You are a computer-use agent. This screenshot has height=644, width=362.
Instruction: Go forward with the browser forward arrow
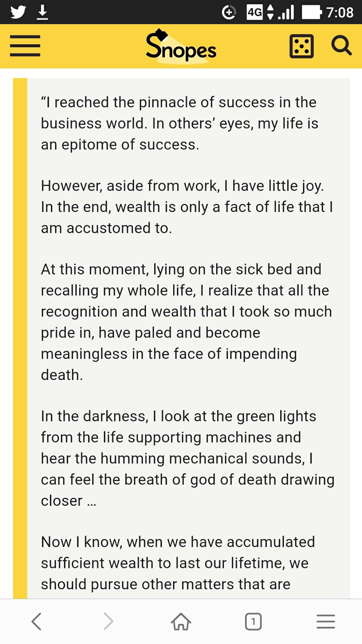point(109,621)
